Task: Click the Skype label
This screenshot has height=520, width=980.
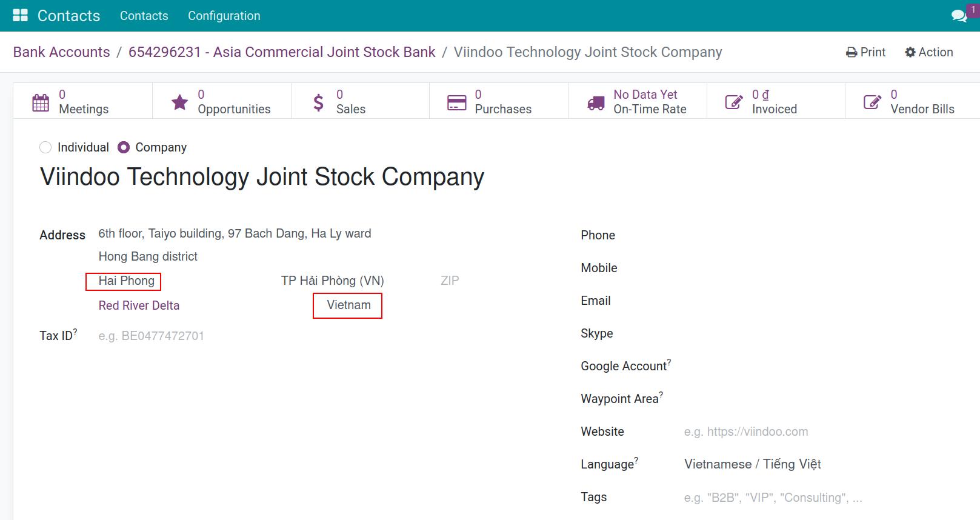Action: point(597,333)
